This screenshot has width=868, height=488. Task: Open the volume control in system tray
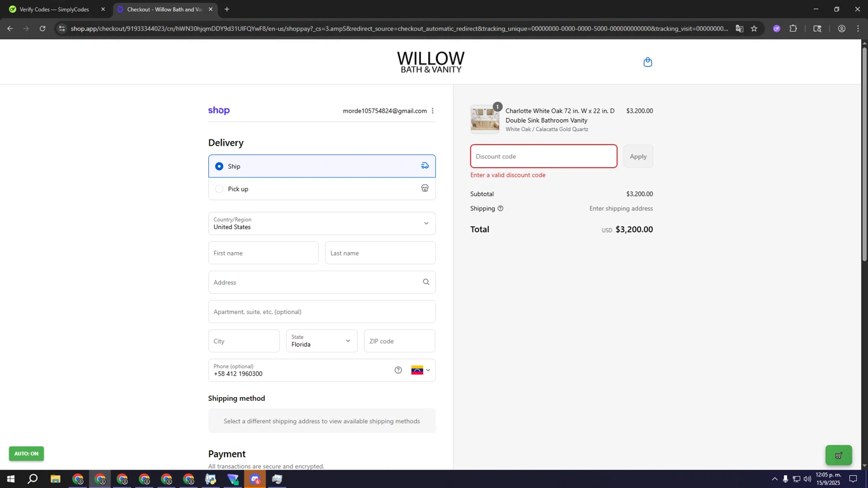[x=807, y=479]
